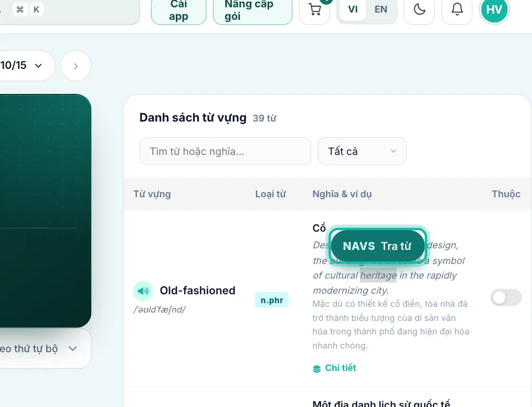Toggle learned switch for Old-fashioned
532x407 pixels.
coord(506,297)
